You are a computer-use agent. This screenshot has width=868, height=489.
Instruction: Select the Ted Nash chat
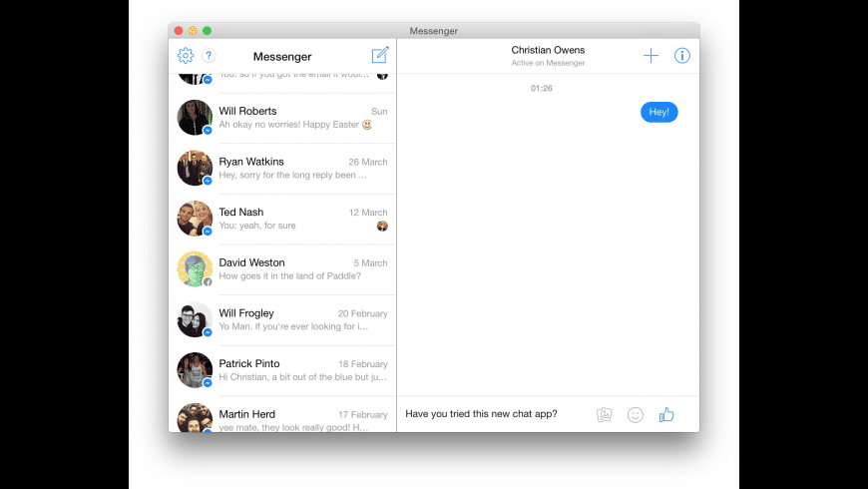(x=282, y=219)
